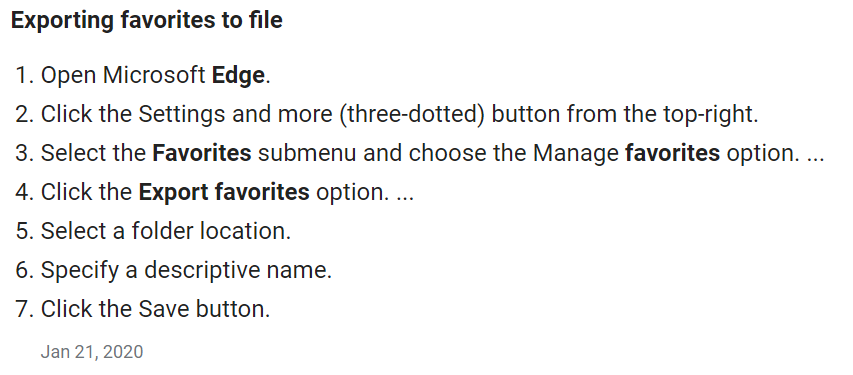Click the list number 4 marker
Screen dimensions: 853x375
pyautogui.click(x=25, y=192)
